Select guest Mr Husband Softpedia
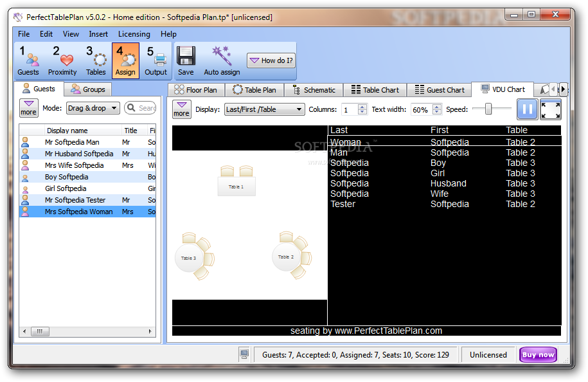The width and height of the screenshot is (588, 382). [87, 154]
